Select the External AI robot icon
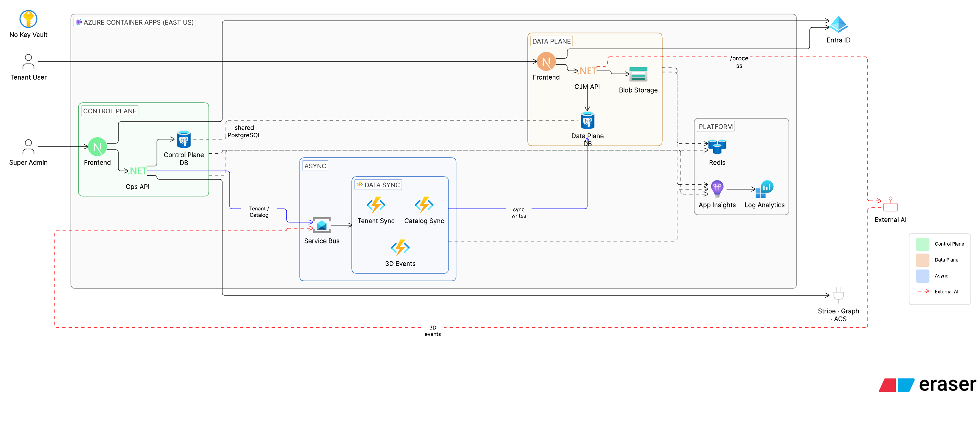980x434 pixels. [x=890, y=204]
